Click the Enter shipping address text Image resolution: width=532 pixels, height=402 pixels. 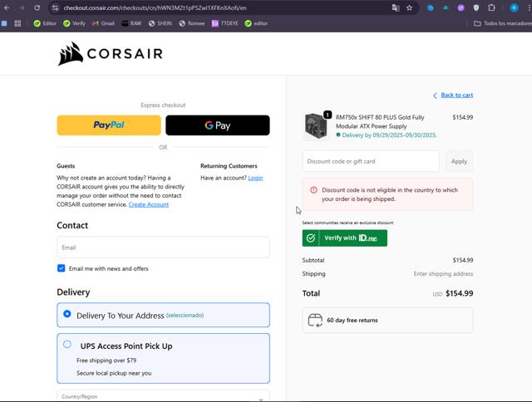(x=443, y=273)
